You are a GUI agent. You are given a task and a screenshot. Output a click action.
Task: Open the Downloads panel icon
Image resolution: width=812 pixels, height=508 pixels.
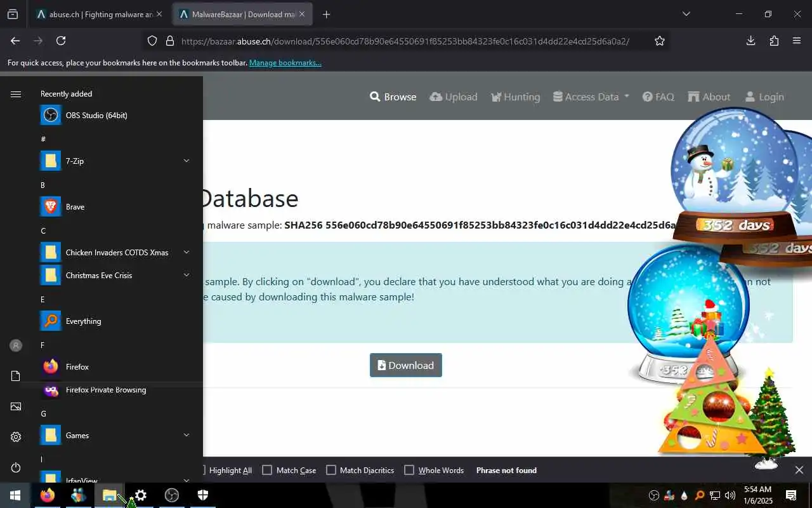751,41
